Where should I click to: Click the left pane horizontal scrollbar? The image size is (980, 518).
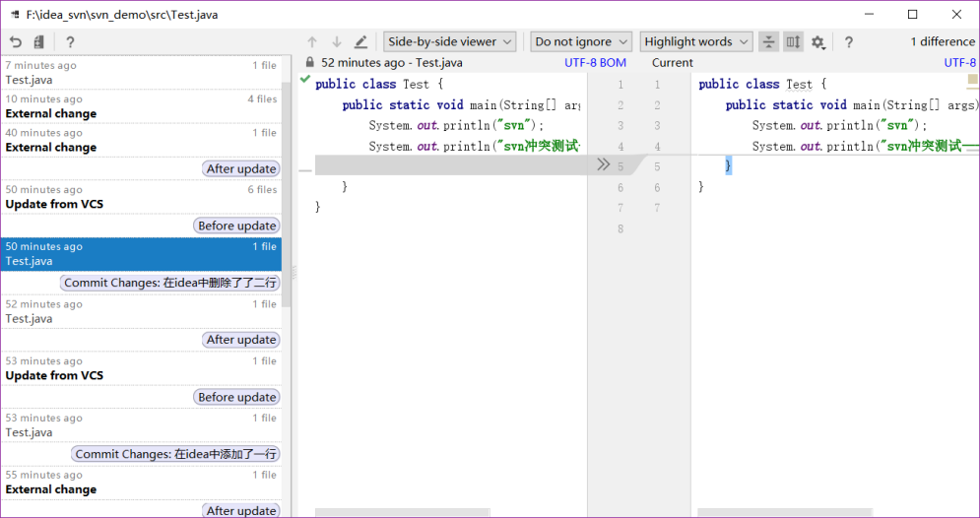coord(403,513)
